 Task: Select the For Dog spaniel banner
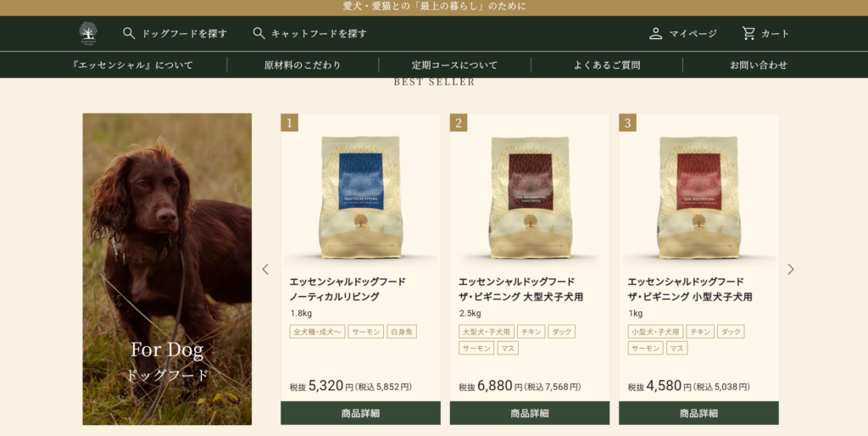click(167, 269)
